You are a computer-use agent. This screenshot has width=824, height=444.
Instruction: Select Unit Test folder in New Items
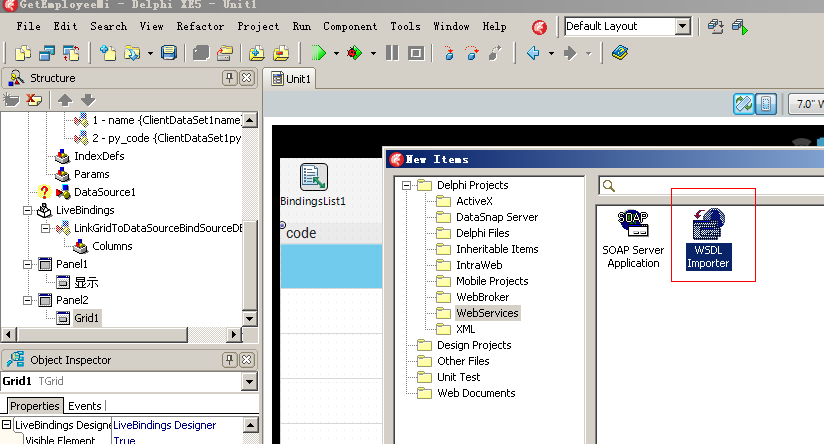458,377
